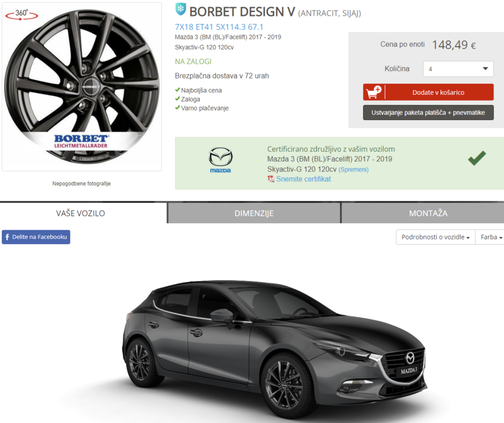Click the 360° rotate view icon

(x=22, y=15)
